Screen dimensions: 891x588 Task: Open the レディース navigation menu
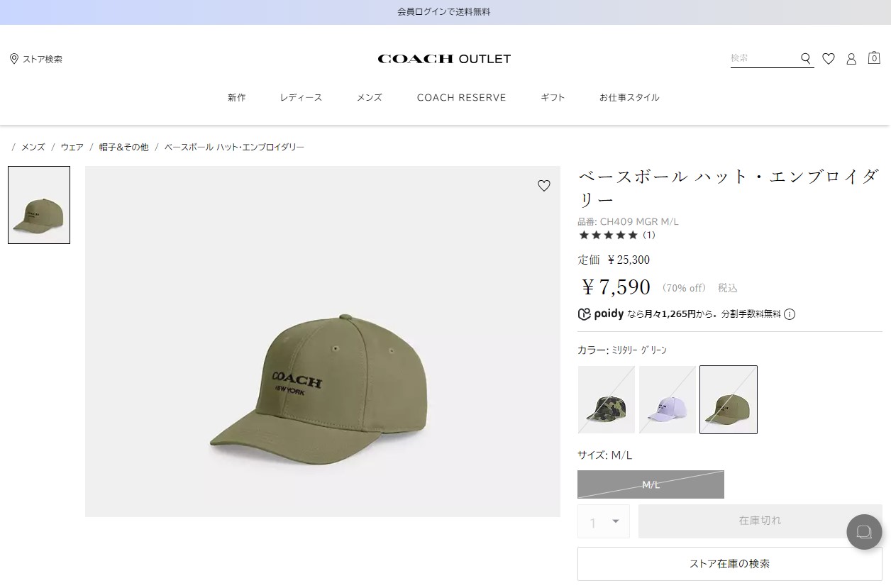301,98
